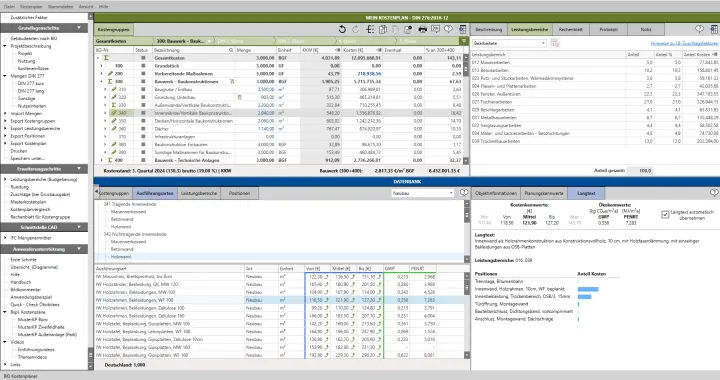Click the tree structure expand icon in toolbar
Viewport: 720px width, 380px height.
370,29
